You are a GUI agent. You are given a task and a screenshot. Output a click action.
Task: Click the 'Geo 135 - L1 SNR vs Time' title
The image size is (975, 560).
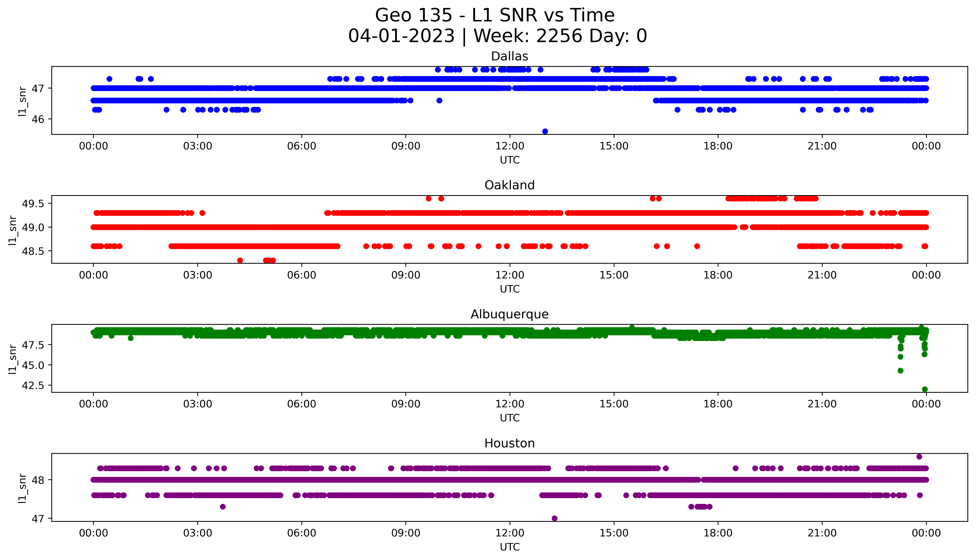coord(495,15)
